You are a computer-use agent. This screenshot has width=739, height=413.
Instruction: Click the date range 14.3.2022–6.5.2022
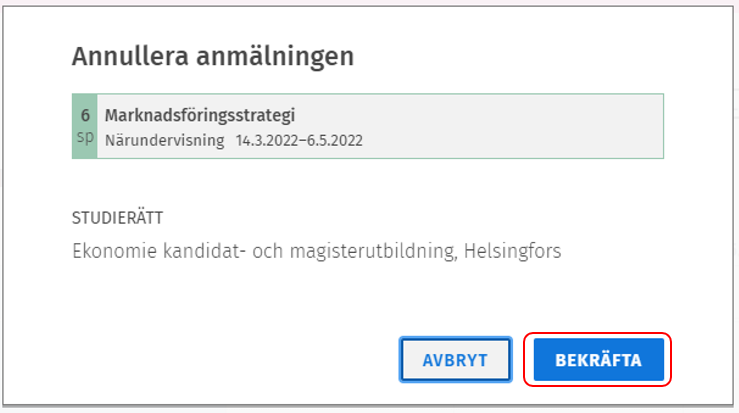click(x=299, y=140)
